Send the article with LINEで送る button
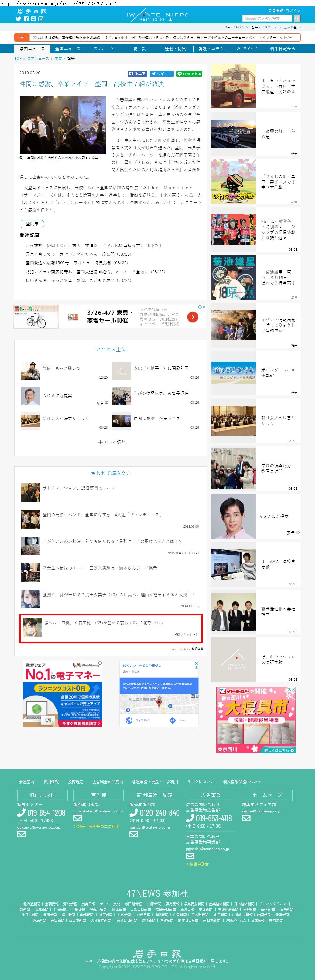This screenshot has width=315, height=980. coord(189,74)
